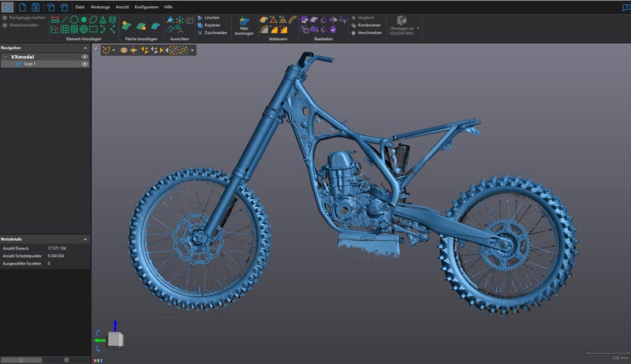The width and height of the screenshot is (631, 364).
Task: Select Scan 1 in navigation tree
Action: click(x=28, y=64)
